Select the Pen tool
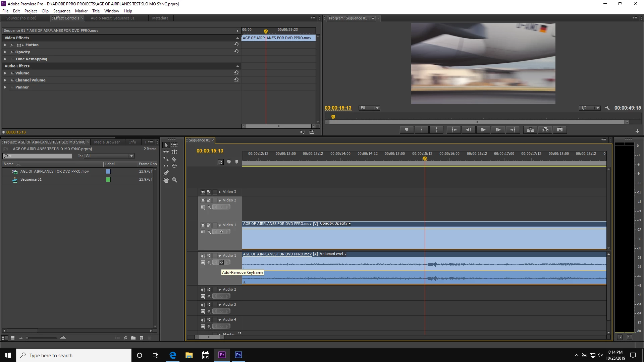 tap(166, 173)
